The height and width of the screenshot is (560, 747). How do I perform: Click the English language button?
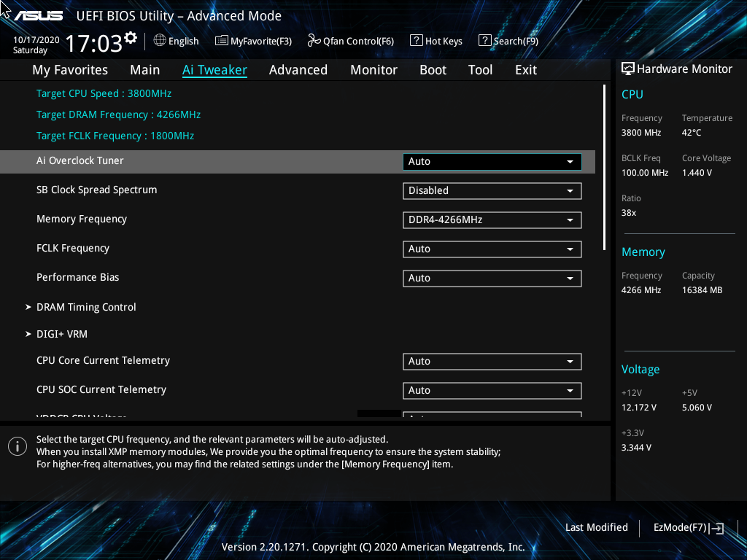pyautogui.click(x=177, y=41)
